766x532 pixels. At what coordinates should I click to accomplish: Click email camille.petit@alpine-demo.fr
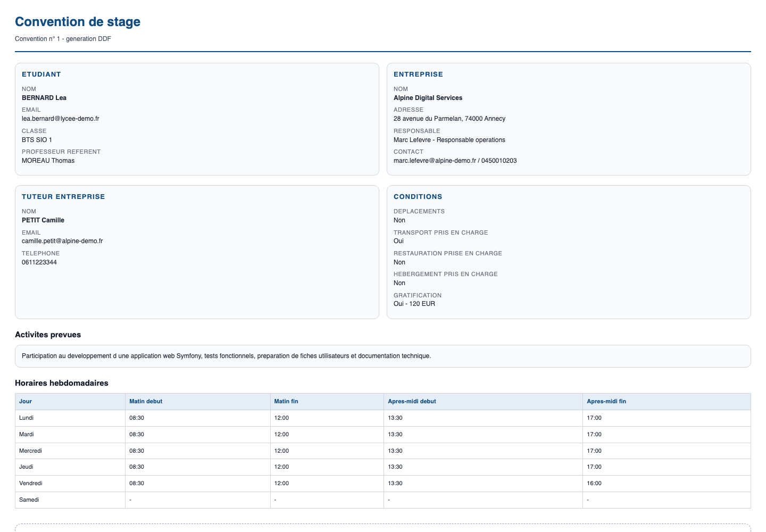click(62, 241)
